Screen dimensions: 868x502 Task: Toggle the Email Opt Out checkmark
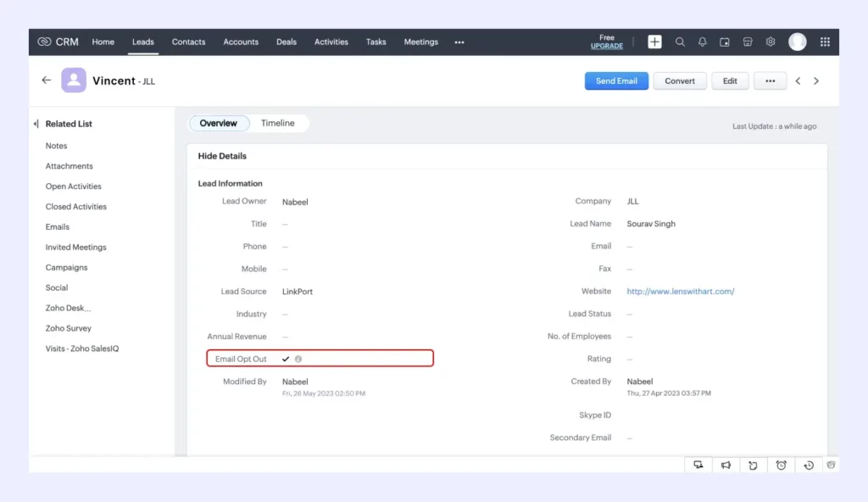286,359
